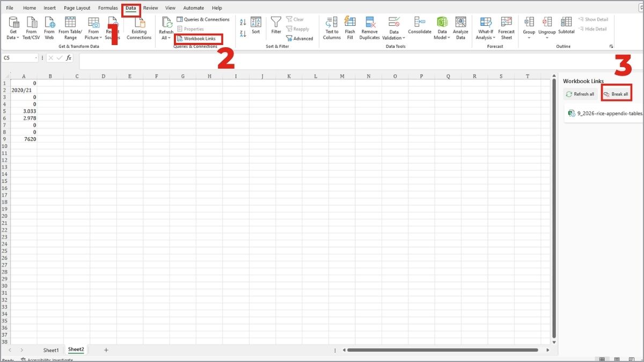Open the View tab
This screenshot has width=644, height=362.
[170, 8]
